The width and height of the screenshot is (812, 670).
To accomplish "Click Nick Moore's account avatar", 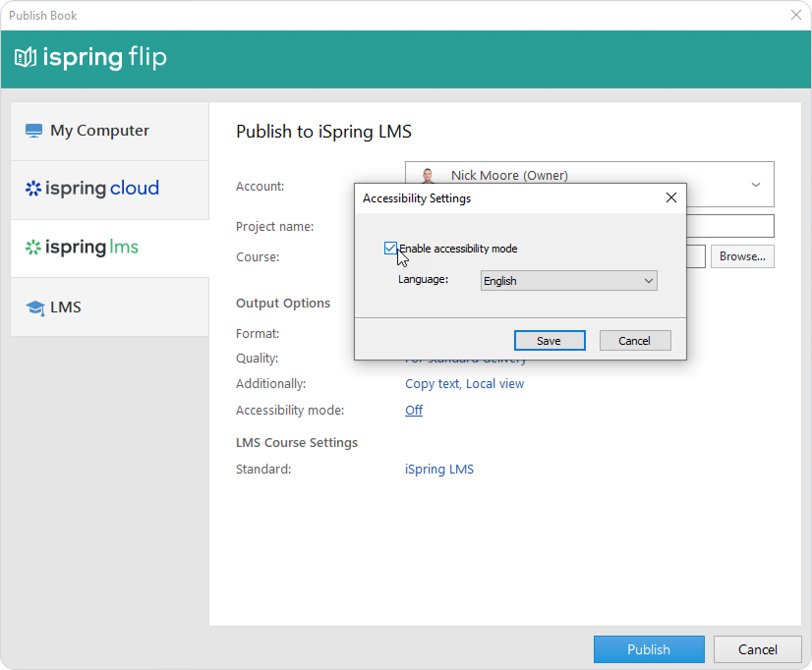I will pos(428,176).
